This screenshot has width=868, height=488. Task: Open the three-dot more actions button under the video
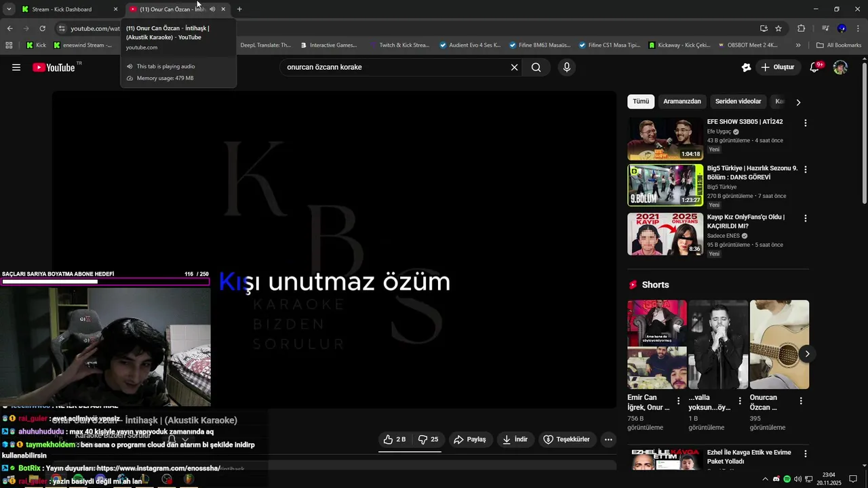tap(608, 439)
